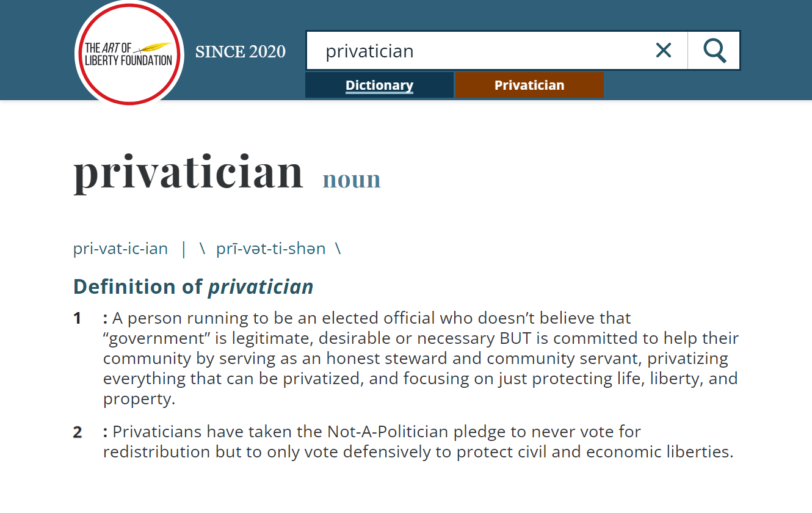This screenshot has width=812, height=513.
Task: Select the syllable breakdown pri-vat-ic-ian
Action: click(120, 249)
